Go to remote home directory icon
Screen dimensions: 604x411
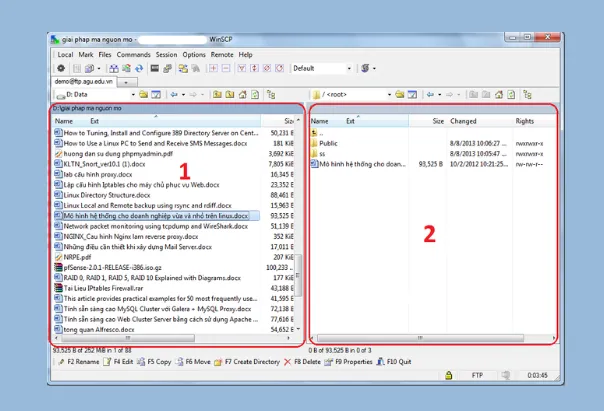click(499, 94)
